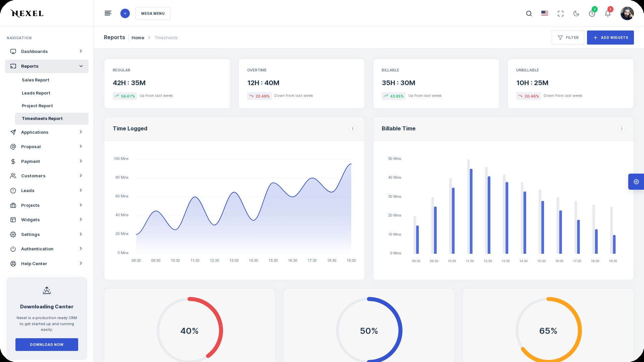Viewport: 644px width, 362px height.
Task: Enter fullscreen mode via header icon
Action: [560, 14]
